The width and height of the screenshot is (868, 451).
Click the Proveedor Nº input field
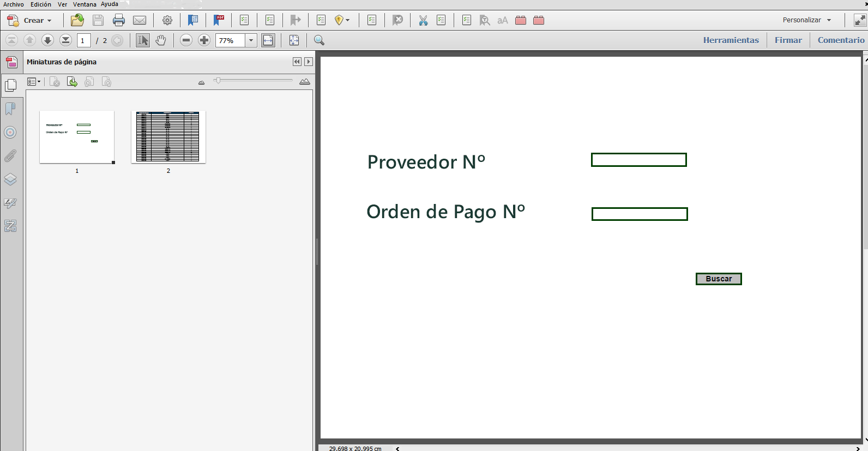click(639, 160)
